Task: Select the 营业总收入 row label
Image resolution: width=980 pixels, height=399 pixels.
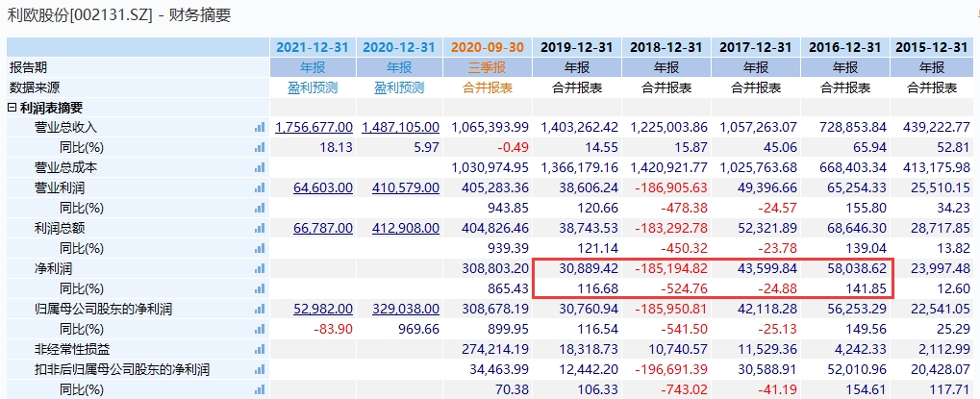Action: tap(65, 127)
